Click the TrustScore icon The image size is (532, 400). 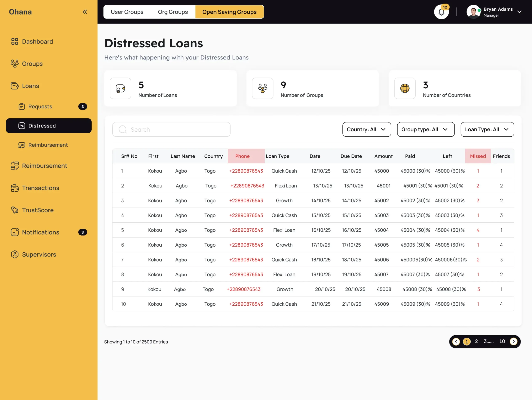click(x=15, y=210)
